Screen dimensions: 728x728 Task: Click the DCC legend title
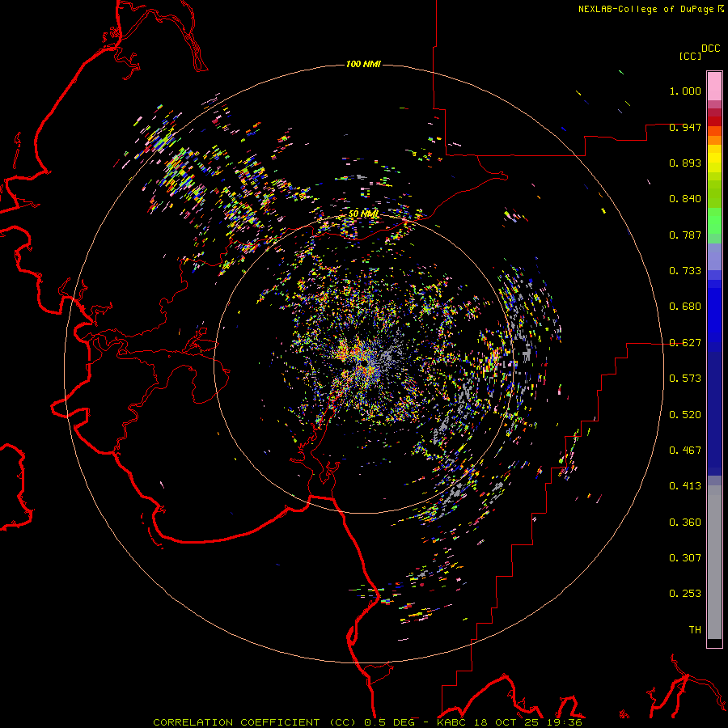(x=710, y=49)
